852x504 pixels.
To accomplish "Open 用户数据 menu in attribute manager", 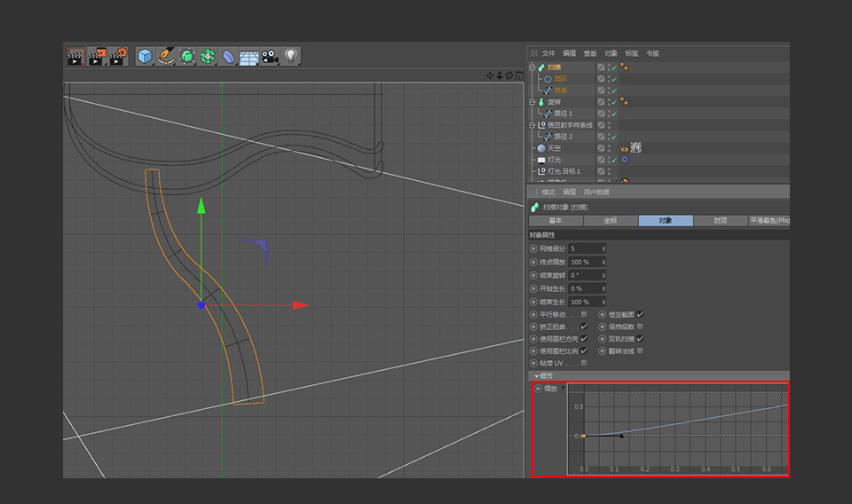I will point(596,193).
